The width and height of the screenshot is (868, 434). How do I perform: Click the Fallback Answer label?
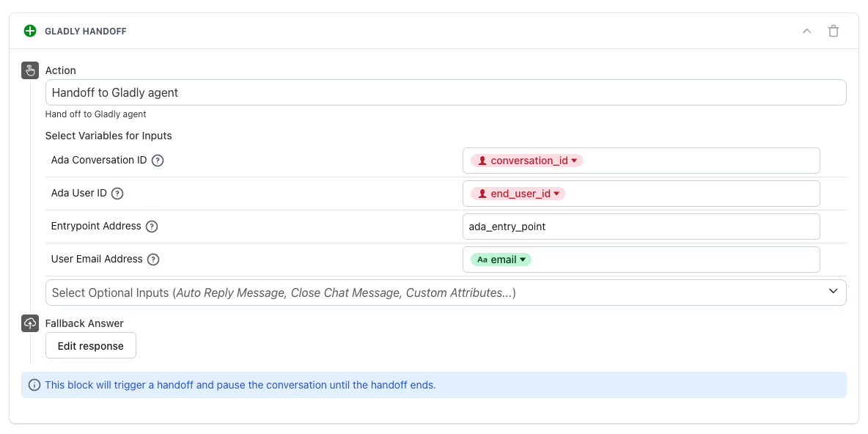click(84, 323)
